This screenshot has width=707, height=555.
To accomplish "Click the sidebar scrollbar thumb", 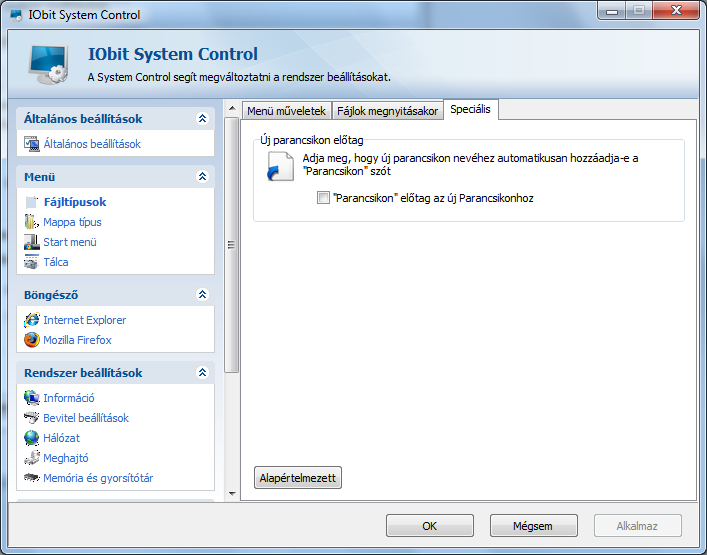I will pos(232,245).
